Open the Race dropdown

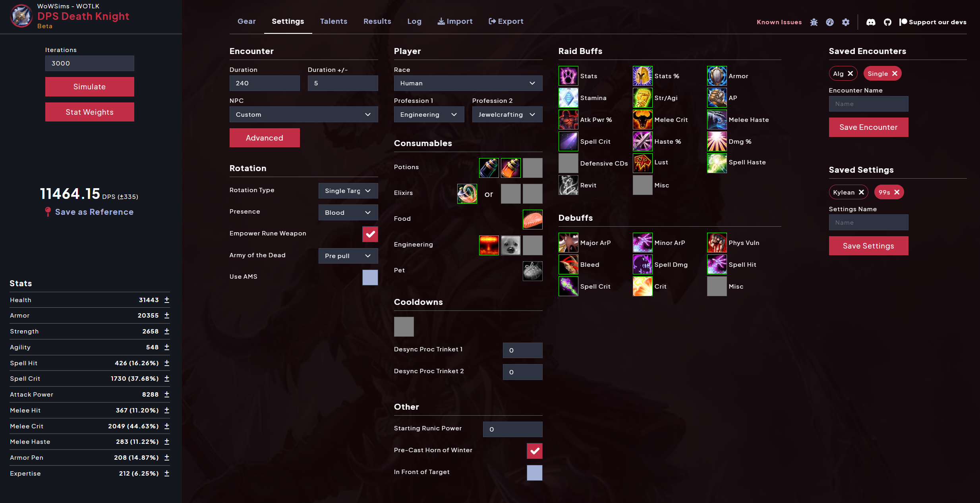(x=468, y=83)
